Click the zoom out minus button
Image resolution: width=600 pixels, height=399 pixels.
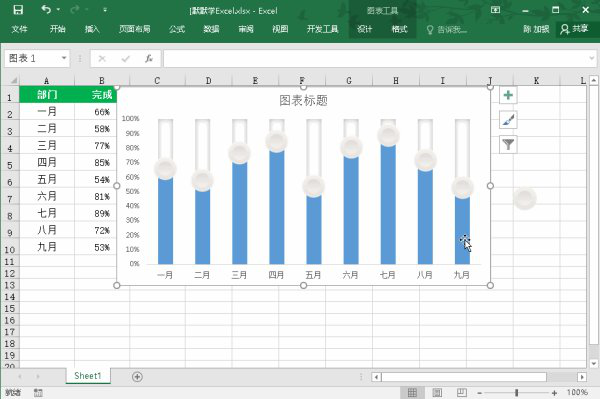pos(480,393)
